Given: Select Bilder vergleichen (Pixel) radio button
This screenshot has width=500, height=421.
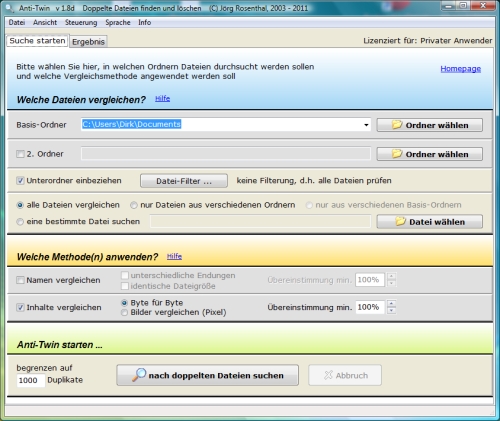Looking at the screenshot, I should (x=124, y=312).
